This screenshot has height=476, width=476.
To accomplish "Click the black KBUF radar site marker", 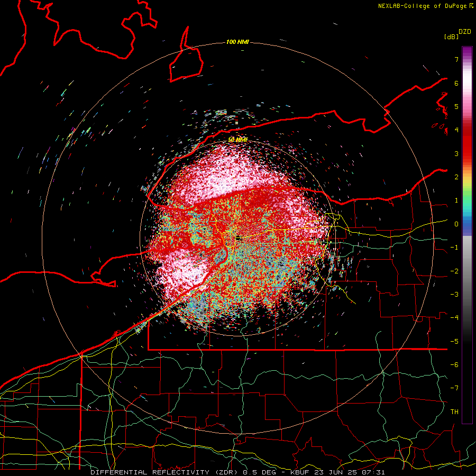I will coord(239,239).
